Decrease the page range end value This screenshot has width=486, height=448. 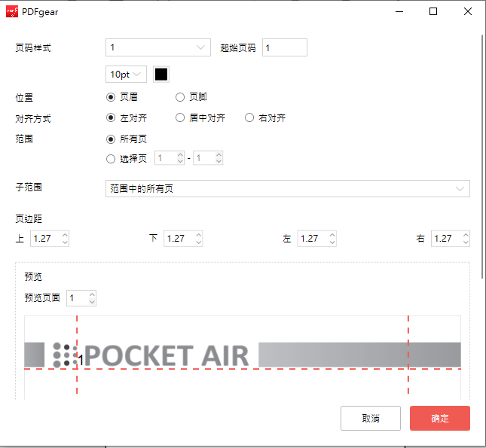pos(219,161)
